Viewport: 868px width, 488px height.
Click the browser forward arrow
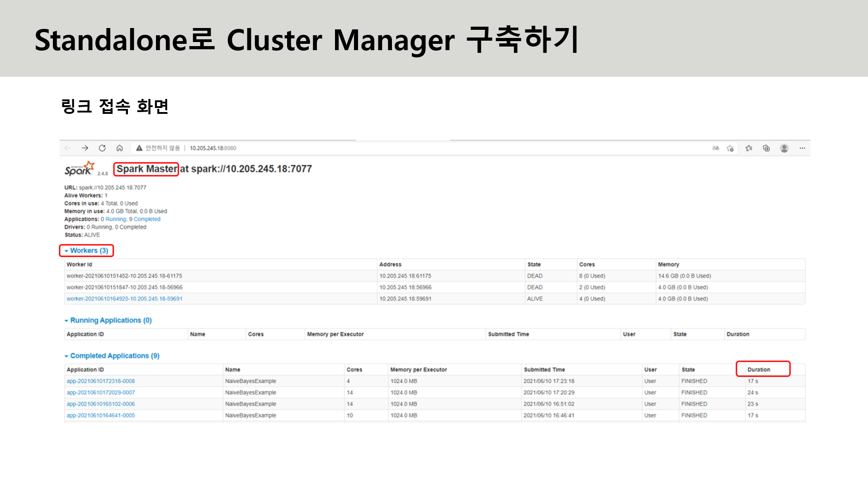tap(85, 148)
